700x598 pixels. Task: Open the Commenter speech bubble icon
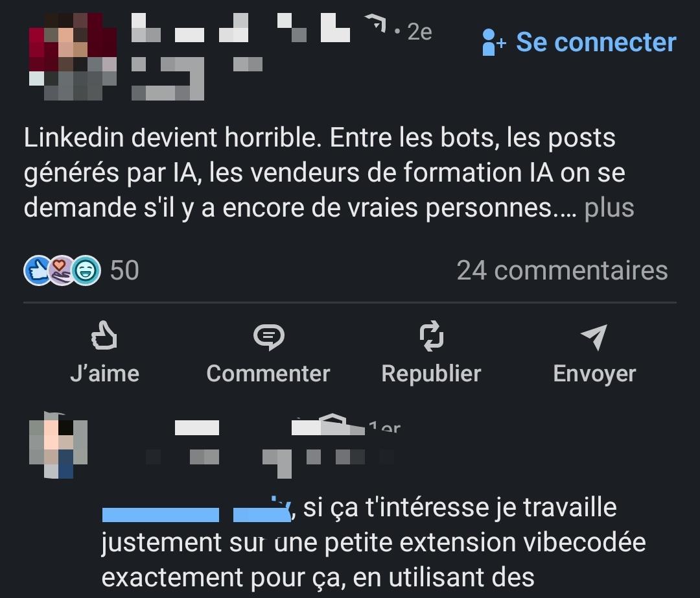[x=269, y=336]
